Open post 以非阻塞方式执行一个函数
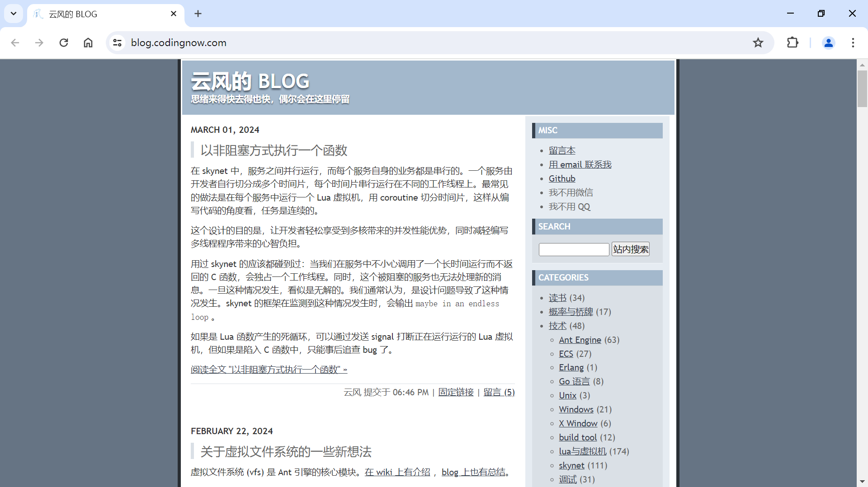The width and height of the screenshot is (868, 487). coord(274,150)
